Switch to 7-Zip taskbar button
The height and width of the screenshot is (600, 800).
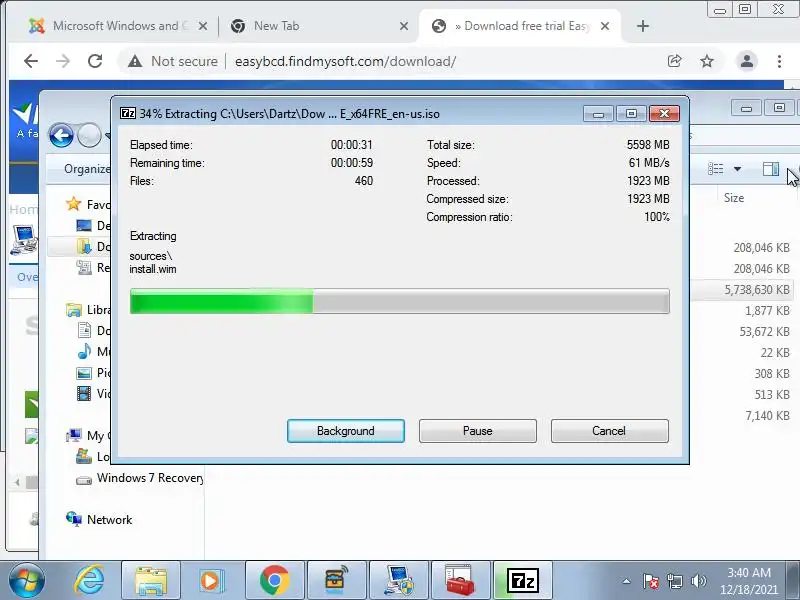point(523,581)
